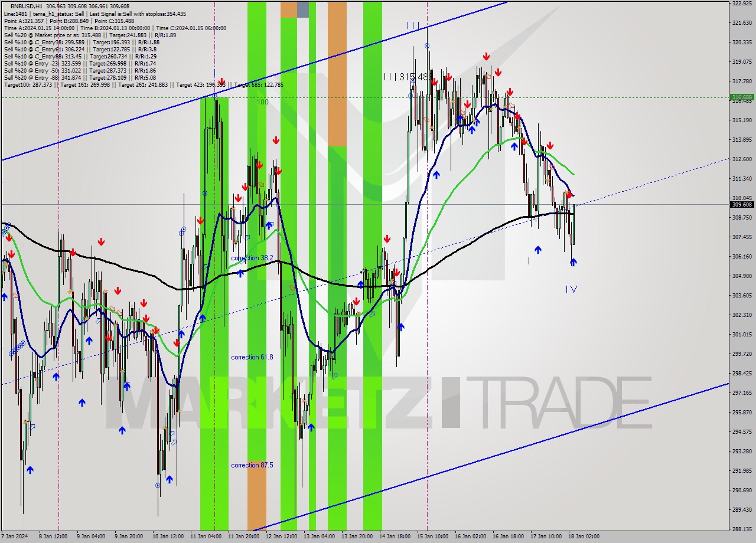The height and width of the screenshot is (543, 756).
Task: Click the 'Target100: 287.373' targets line
Action: [x=144, y=84]
